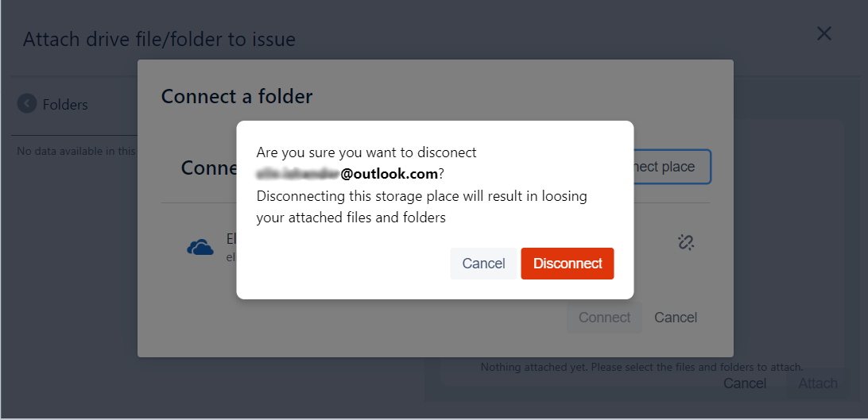Click the greyed-out Connect button
Viewport: 868px width, 420px height.
pyautogui.click(x=604, y=318)
